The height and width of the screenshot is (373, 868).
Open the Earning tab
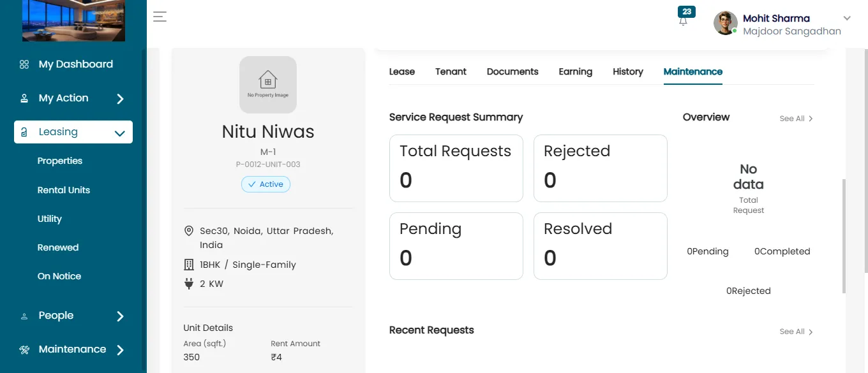[x=576, y=71]
